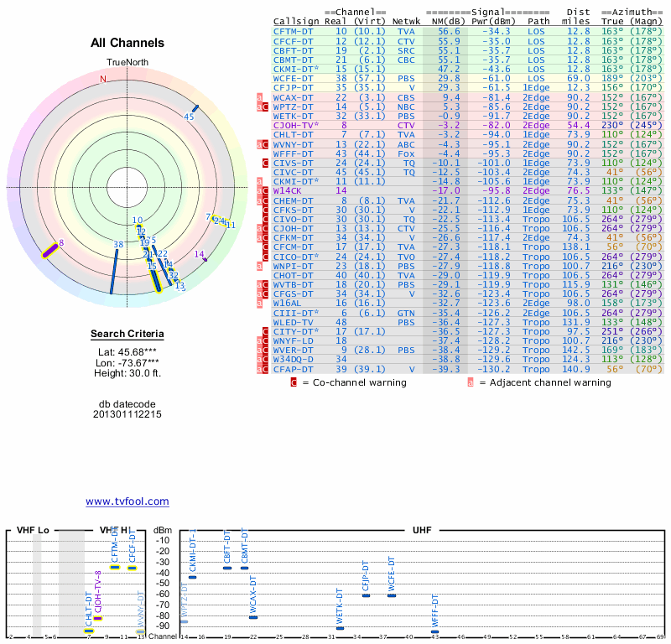Select the channel 45 marker on the radar plot
The height and width of the screenshot is (644, 671).
click(195, 109)
